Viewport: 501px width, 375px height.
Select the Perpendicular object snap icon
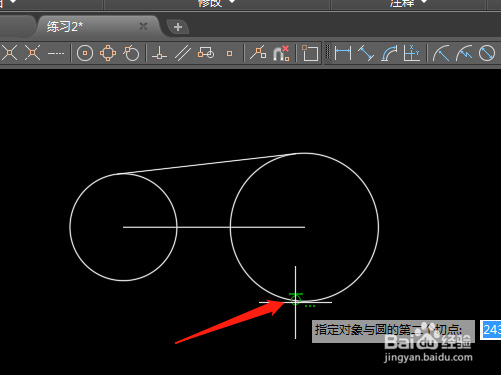[159, 53]
